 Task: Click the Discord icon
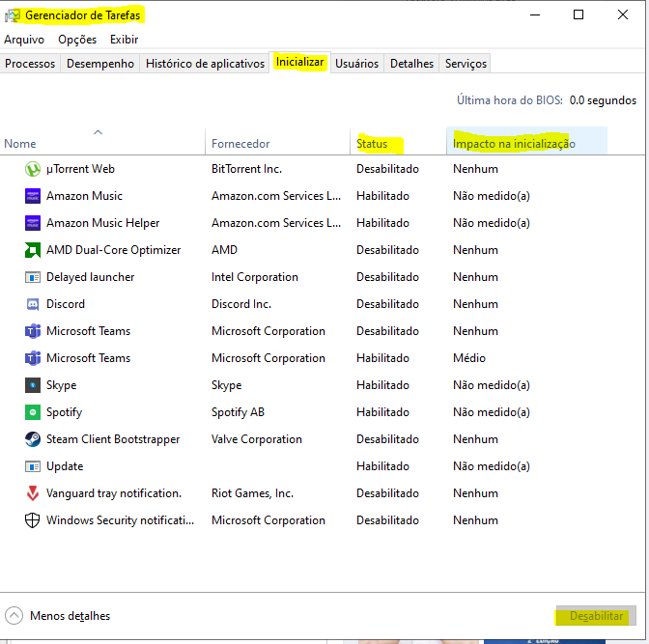tap(33, 304)
